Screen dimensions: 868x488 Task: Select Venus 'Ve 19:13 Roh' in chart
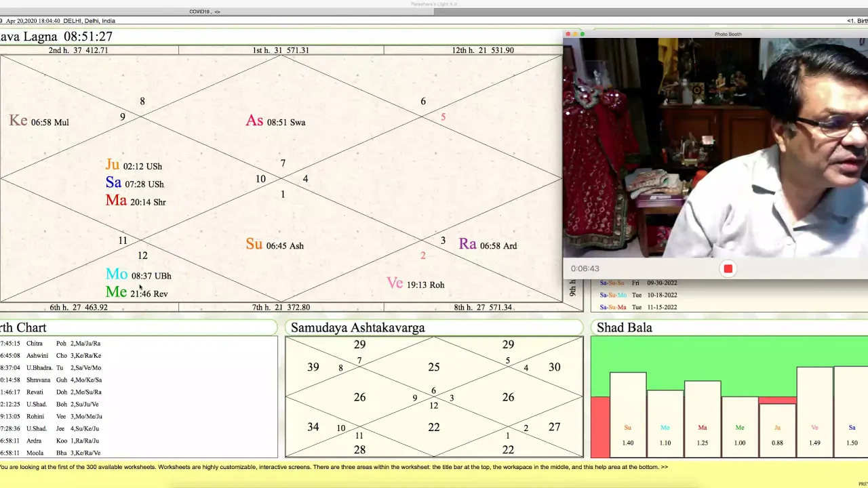point(416,283)
